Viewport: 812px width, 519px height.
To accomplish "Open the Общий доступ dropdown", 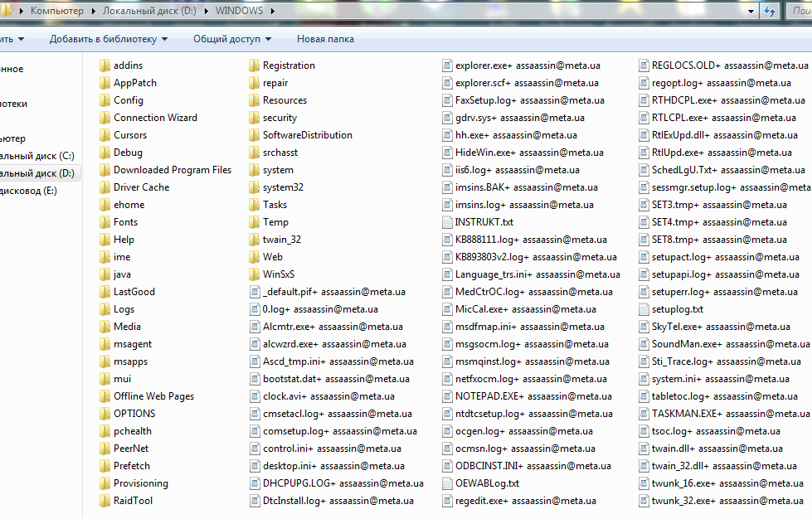I will (232, 39).
